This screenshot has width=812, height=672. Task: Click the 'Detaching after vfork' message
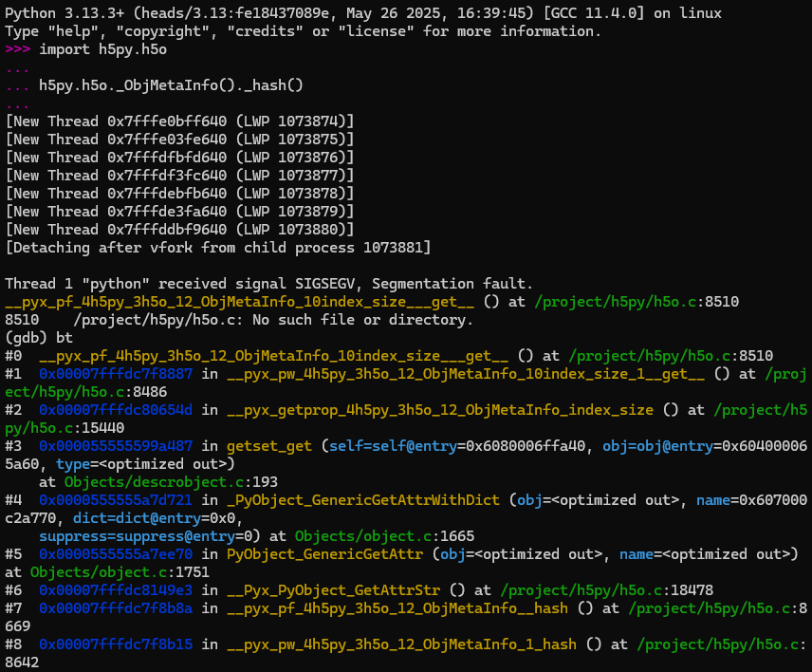click(218, 248)
